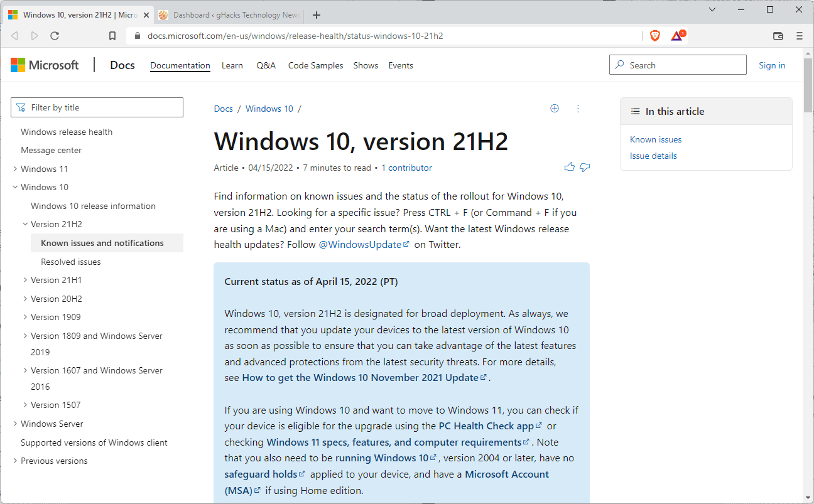Open a new tab with plus button
The height and width of the screenshot is (504, 814).
[317, 15]
